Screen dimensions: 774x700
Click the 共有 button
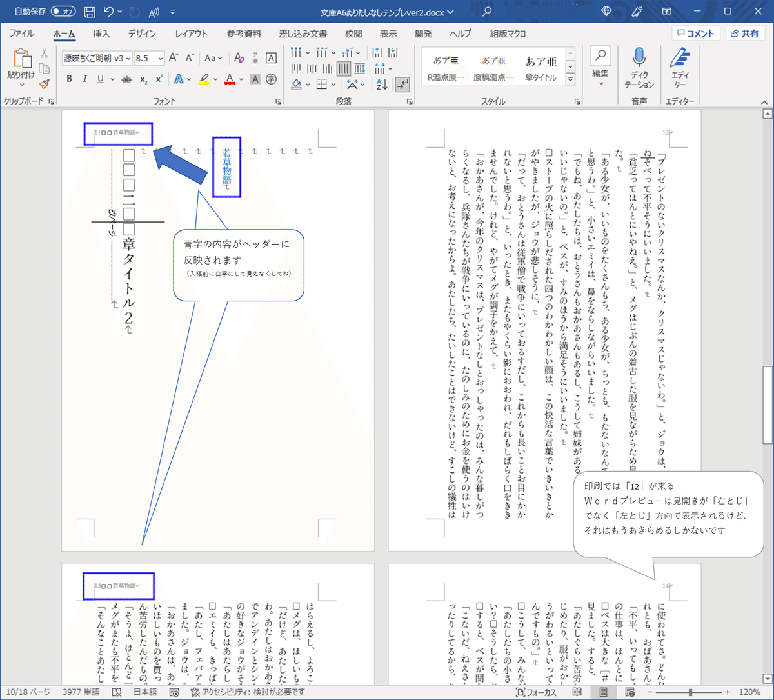pyautogui.click(x=746, y=33)
